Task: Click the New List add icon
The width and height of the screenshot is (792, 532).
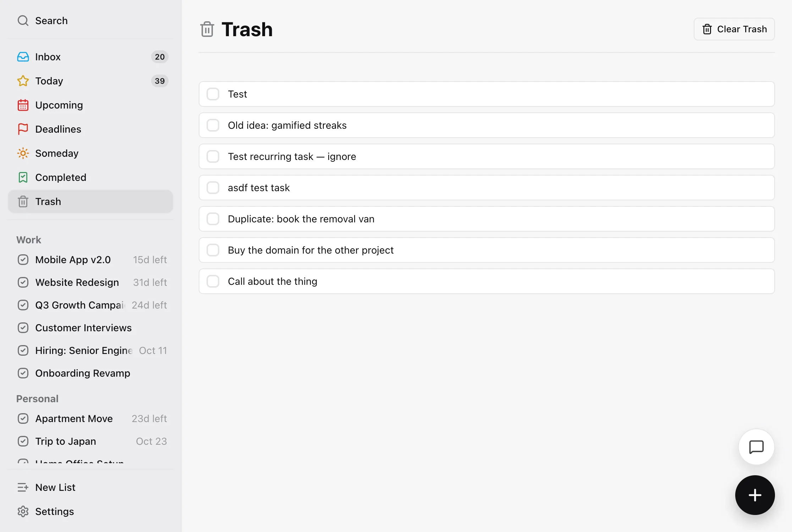Action: click(x=23, y=487)
